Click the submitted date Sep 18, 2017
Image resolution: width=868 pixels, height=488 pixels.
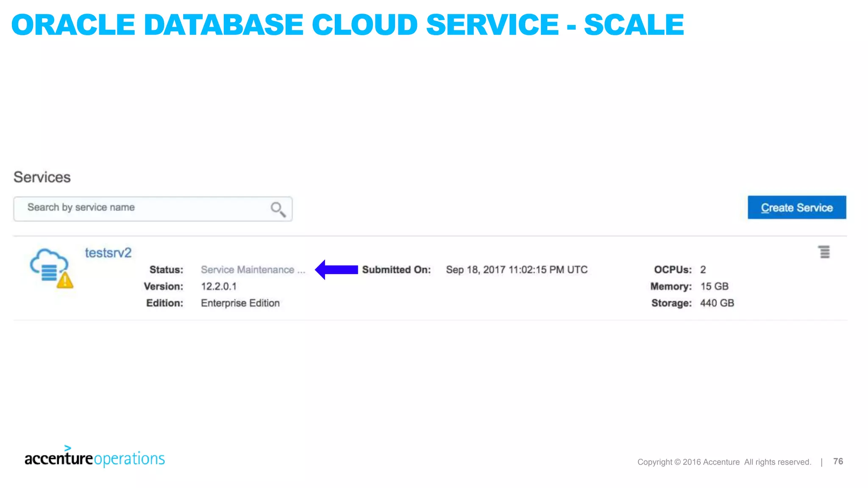(x=517, y=270)
